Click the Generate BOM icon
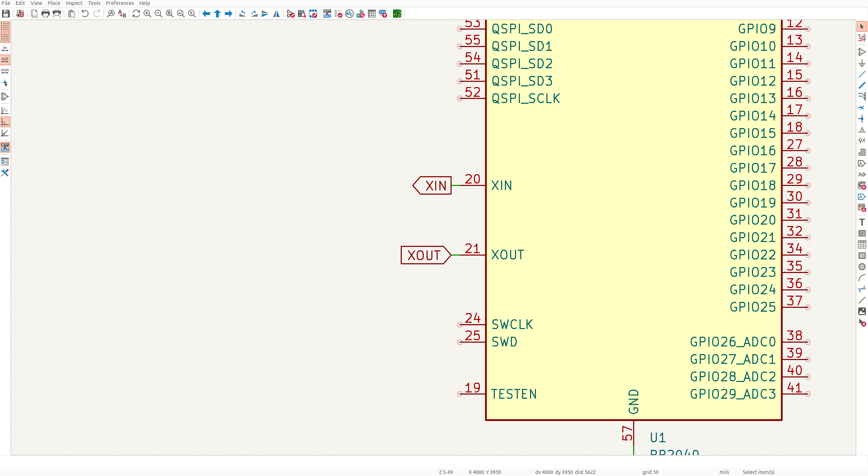 tap(383, 14)
